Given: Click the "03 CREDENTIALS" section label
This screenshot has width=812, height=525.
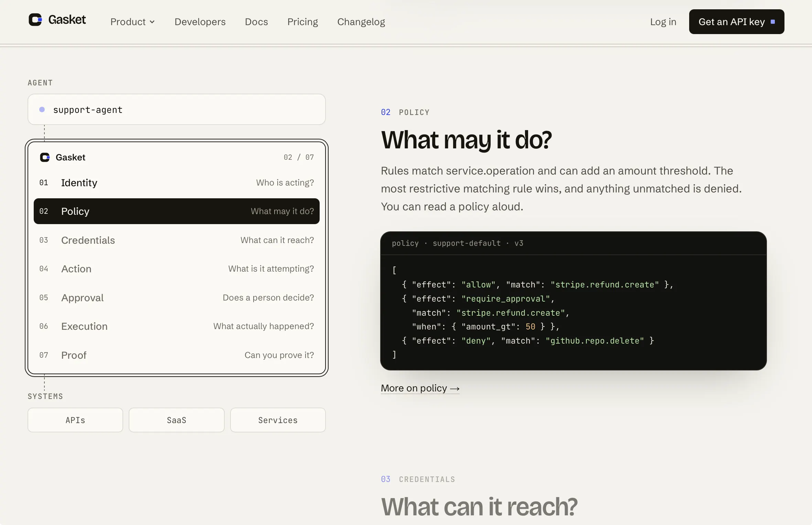Looking at the screenshot, I should point(418,479).
